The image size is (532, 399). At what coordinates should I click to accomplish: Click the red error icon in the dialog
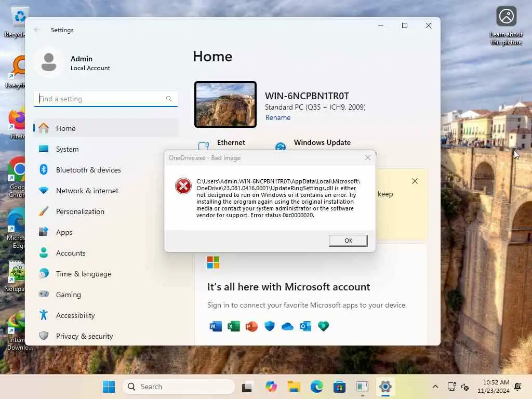[183, 186]
